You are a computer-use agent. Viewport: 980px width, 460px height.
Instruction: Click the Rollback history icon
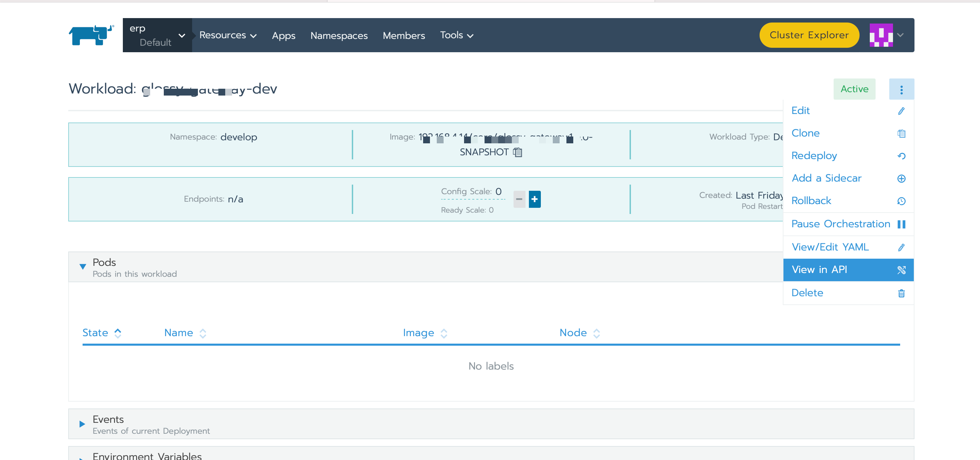[x=901, y=201]
